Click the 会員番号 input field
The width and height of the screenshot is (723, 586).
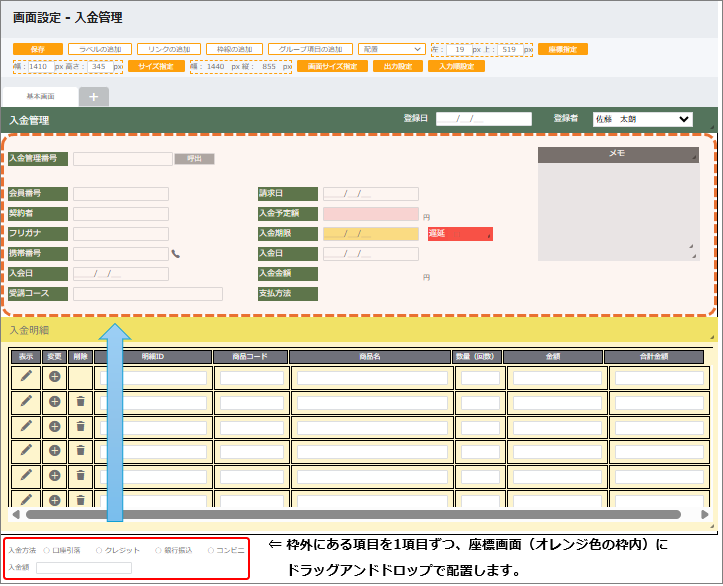pos(121,194)
